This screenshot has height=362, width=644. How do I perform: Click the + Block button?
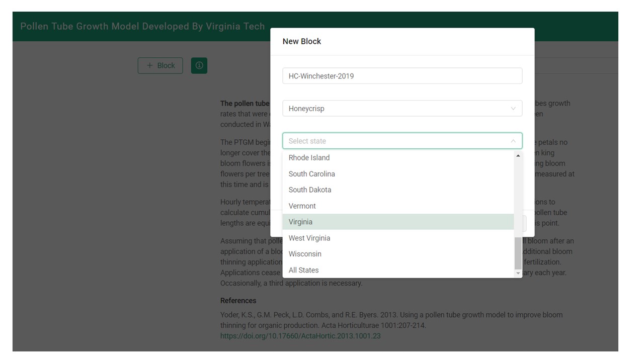point(160,65)
